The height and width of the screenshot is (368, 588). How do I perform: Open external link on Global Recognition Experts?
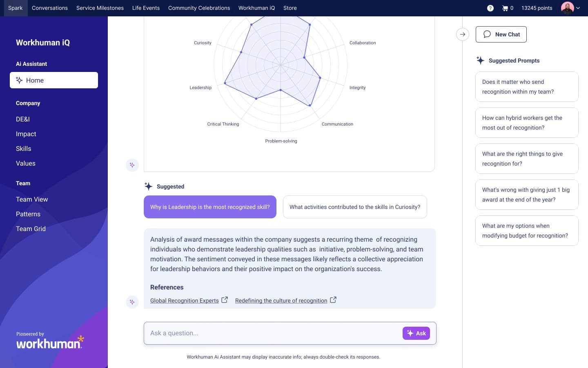(x=225, y=299)
